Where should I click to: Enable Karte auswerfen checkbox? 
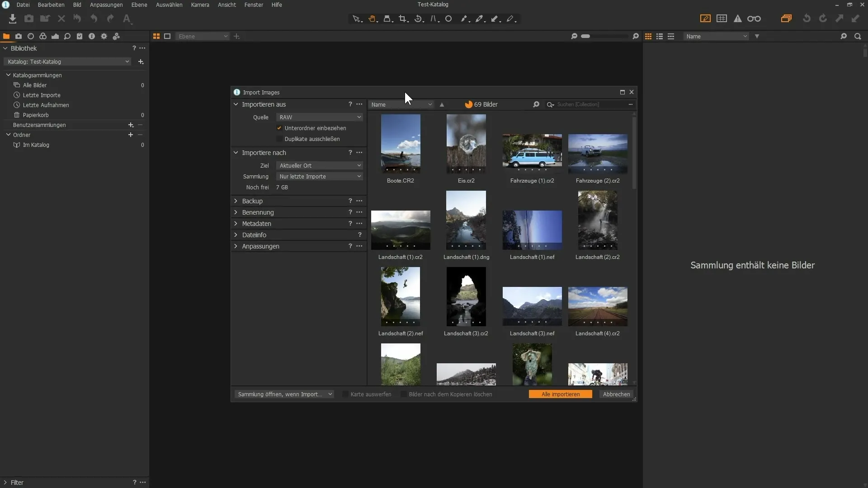point(345,394)
